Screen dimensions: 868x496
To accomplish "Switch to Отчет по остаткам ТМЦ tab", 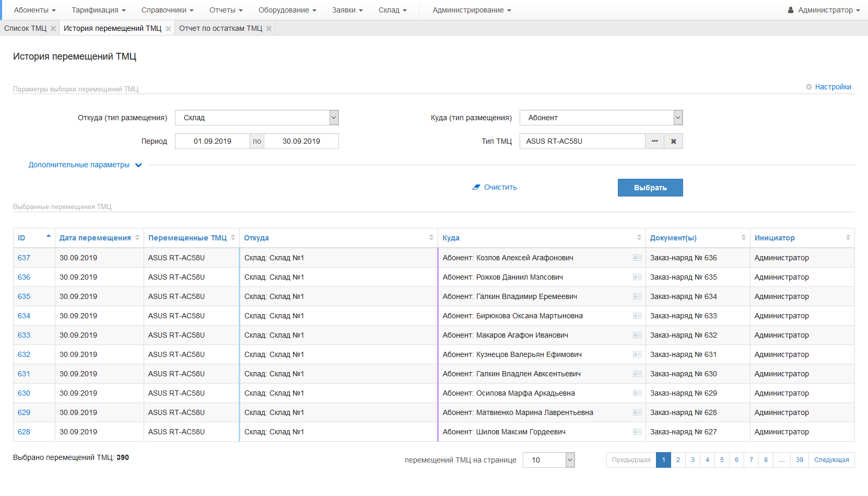I will pos(220,28).
